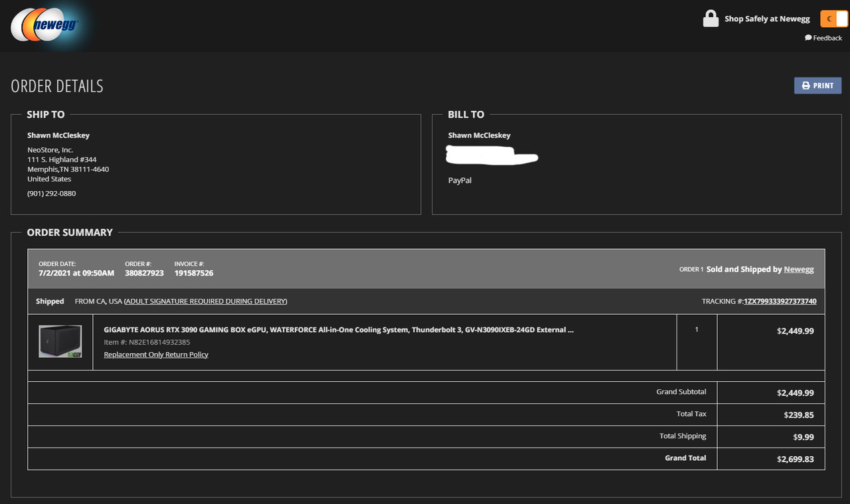Select the Grand Subtotal row amount $2,449.99
The height and width of the screenshot is (504, 850).
[796, 393]
